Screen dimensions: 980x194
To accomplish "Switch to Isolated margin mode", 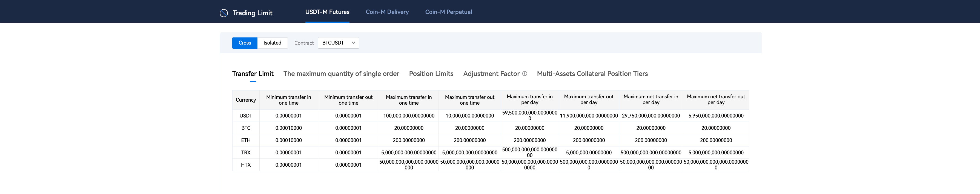I will pos(273,43).
